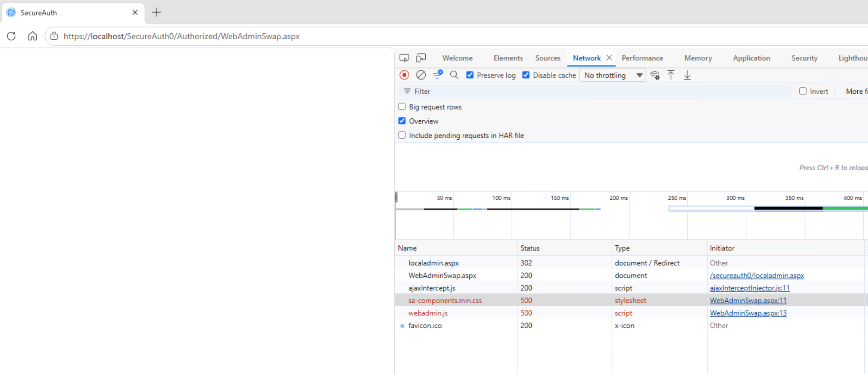The height and width of the screenshot is (374, 868).
Task: Select the Network tab
Action: pos(586,58)
